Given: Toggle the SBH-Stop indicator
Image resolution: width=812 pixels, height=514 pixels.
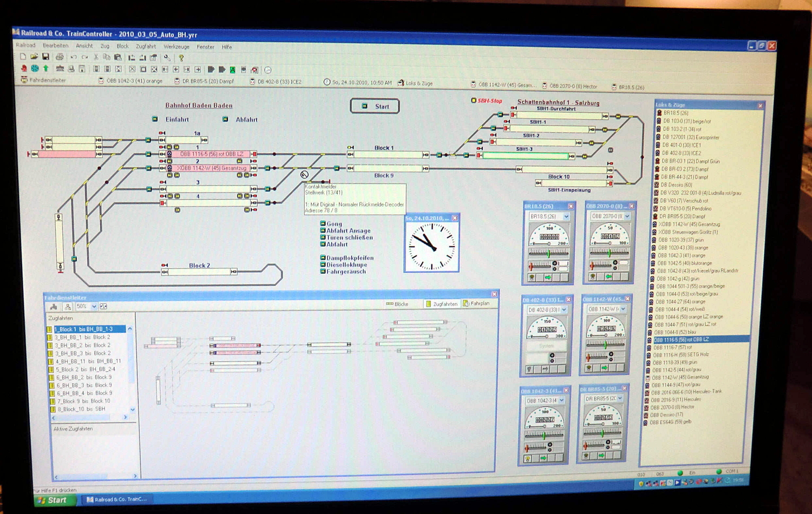Looking at the screenshot, I should [474, 101].
